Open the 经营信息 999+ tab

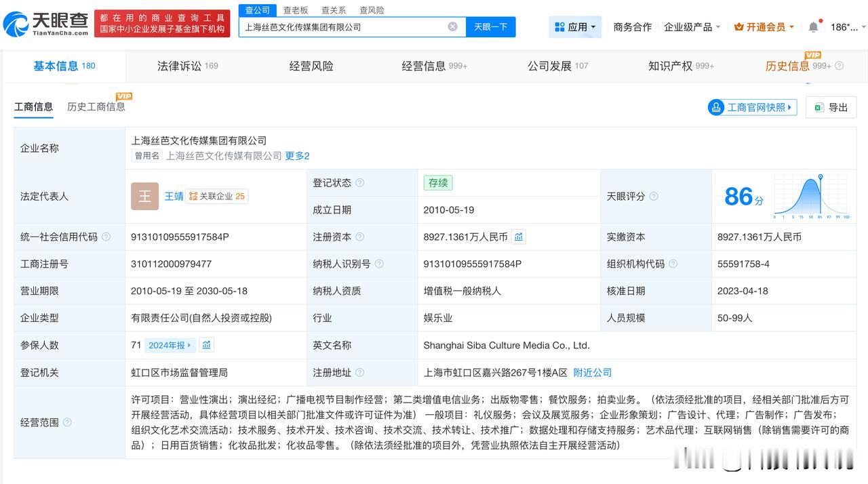[435, 66]
